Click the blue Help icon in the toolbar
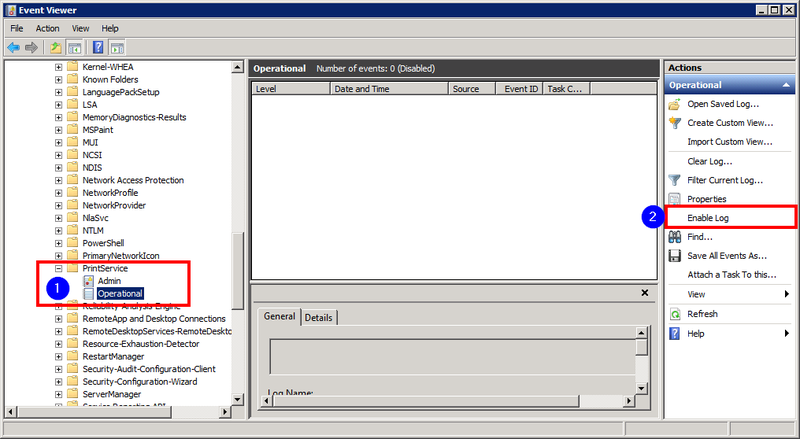The width and height of the screenshot is (800, 439). (98, 47)
